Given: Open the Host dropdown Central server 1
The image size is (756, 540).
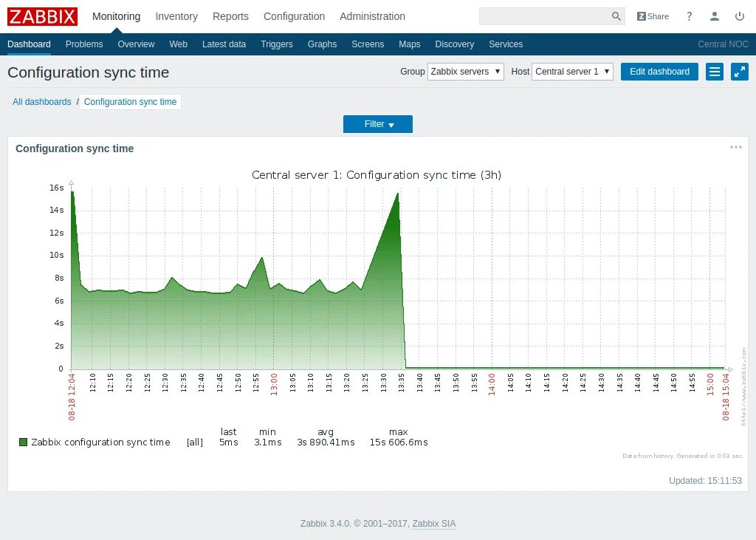Looking at the screenshot, I should 572,72.
